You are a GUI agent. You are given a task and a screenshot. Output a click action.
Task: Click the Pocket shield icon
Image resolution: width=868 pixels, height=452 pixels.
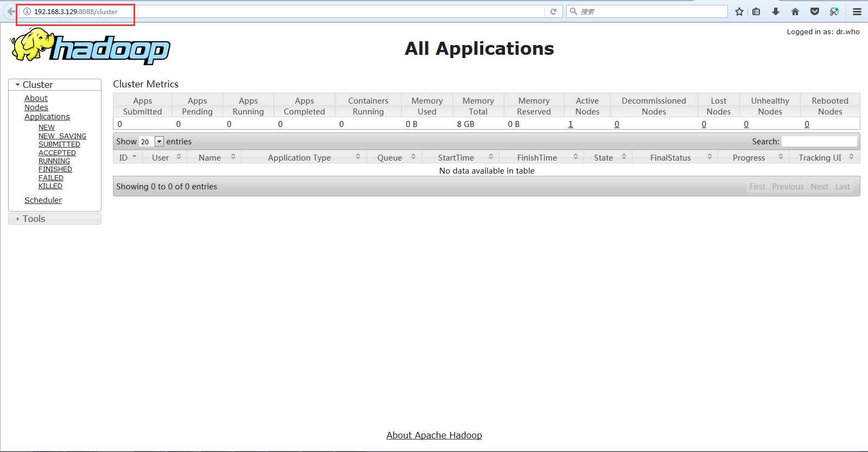[815, 11]
